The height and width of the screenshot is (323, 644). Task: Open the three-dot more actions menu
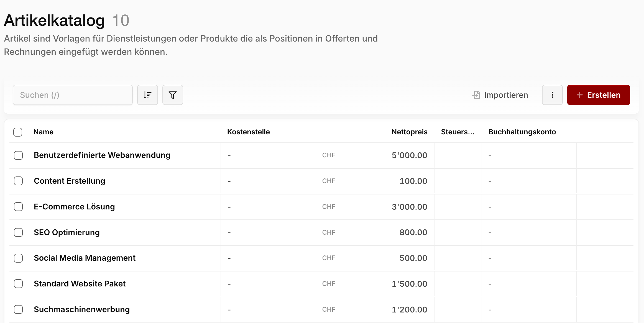[552, 95]
